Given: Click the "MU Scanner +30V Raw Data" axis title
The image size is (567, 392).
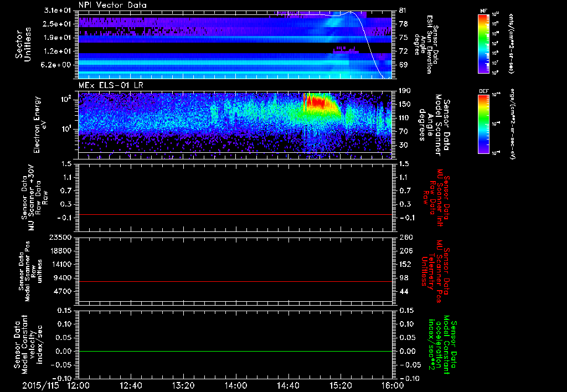Looking at the screenshot, I should 35,198.
